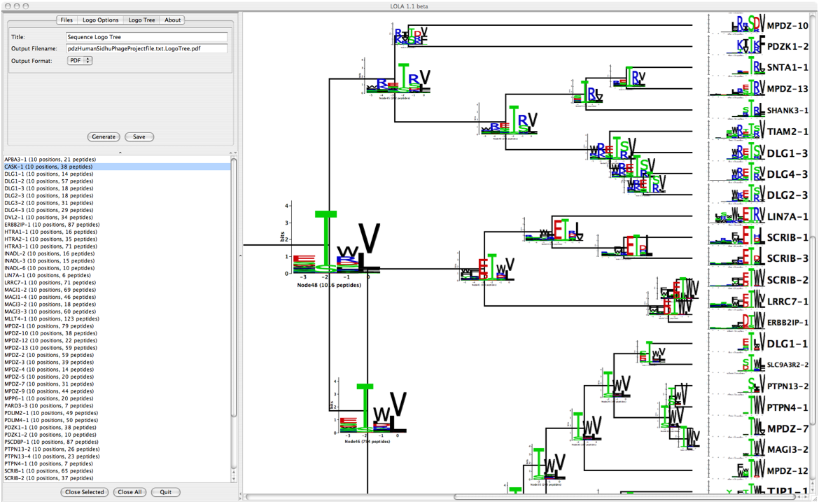Click the Close Selected button
Viewport: 819px width, 504px height.
(84, 492)
